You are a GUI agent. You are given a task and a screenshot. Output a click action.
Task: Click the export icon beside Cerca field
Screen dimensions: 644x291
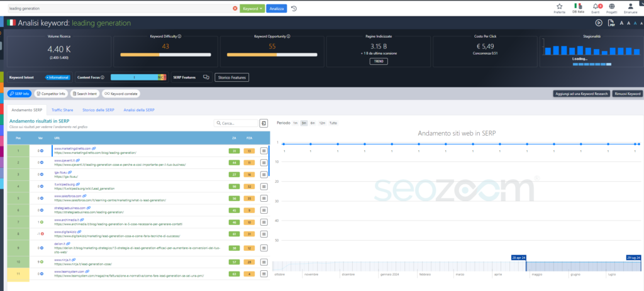tap(264, 123)
